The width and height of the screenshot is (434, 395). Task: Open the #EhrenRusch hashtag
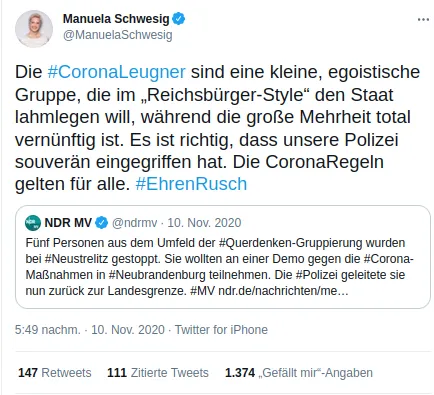tap(191, 184)
